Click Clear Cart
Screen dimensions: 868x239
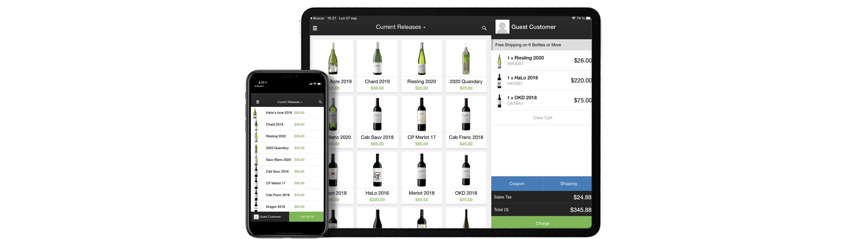click(x=542, y=118)
